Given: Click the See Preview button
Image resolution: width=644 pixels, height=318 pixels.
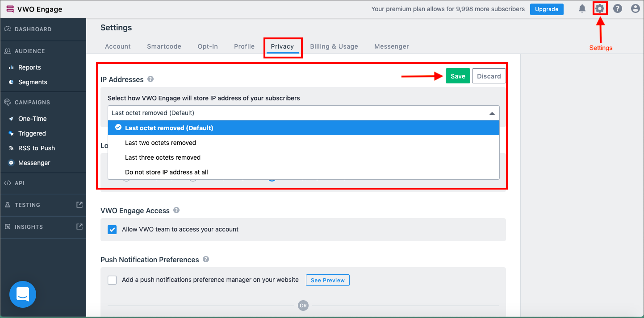Looking at the screenshot, I should [328, 280].
